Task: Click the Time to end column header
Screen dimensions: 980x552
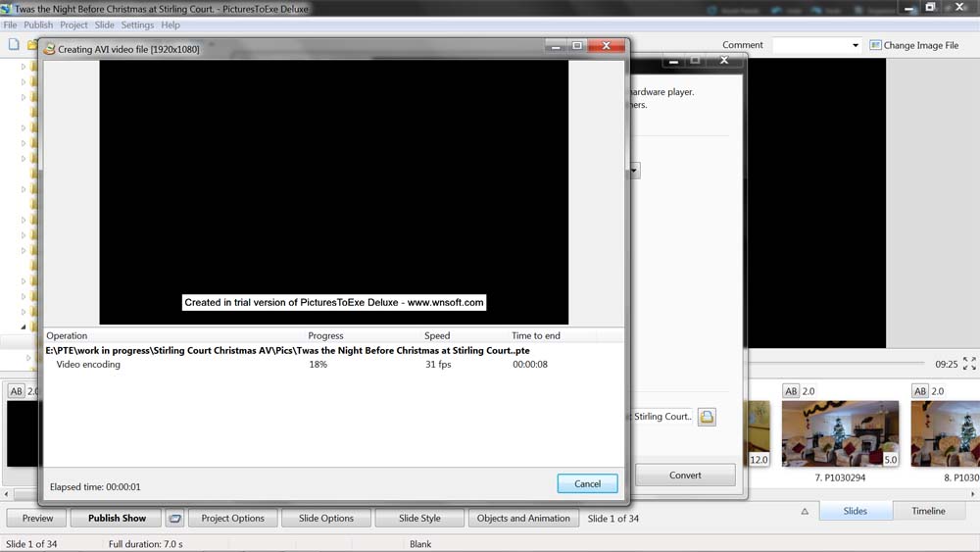Action: click(x=536, y=335)
